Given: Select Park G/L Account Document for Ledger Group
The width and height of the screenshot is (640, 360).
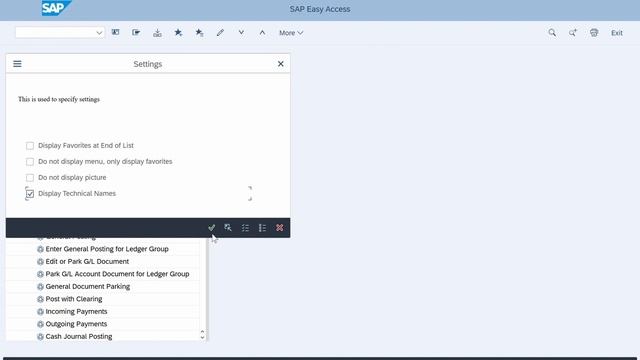Looking at the screenshot, I should tap(118, 274).
